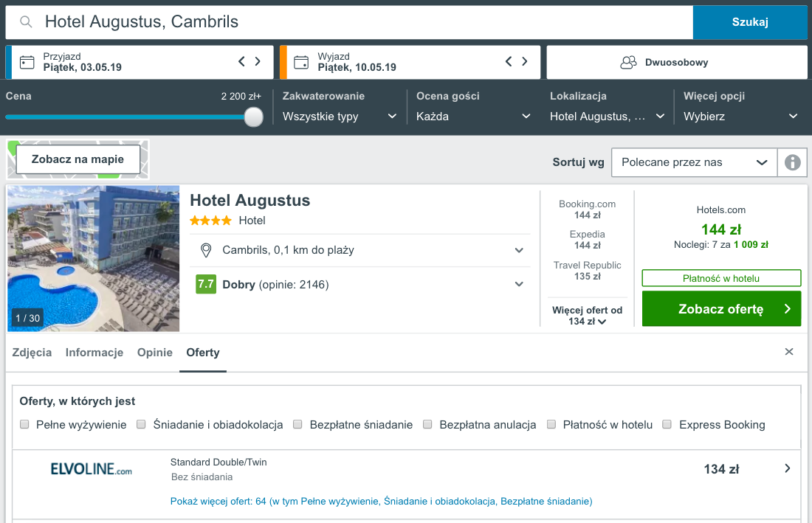Viewport: 812px width, 523px height.
Task: Open the ELVOLINE offer arrow
Action: click(787, 468)
